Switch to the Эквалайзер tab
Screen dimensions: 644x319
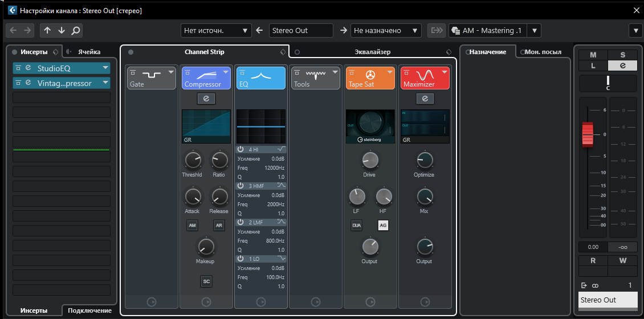click(x=373, y=52)
